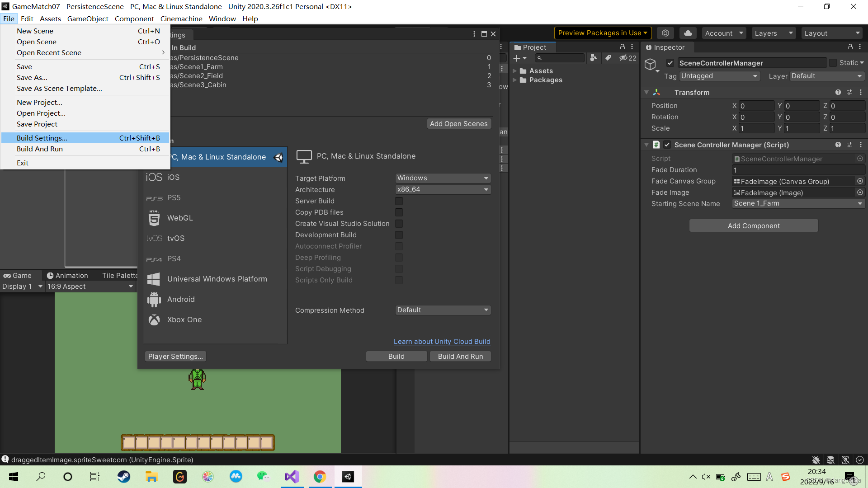Click the Add Open Scenes button
Viewport: 868px width, 488px height.
pos(459,124)
